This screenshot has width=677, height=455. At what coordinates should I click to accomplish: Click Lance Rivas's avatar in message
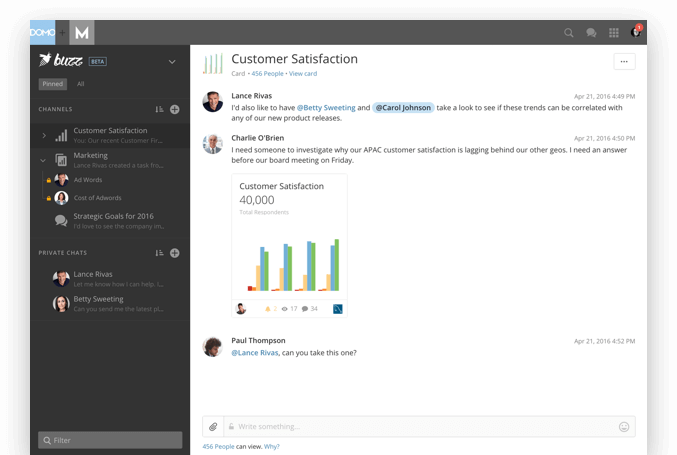click(x=213, y=101)
